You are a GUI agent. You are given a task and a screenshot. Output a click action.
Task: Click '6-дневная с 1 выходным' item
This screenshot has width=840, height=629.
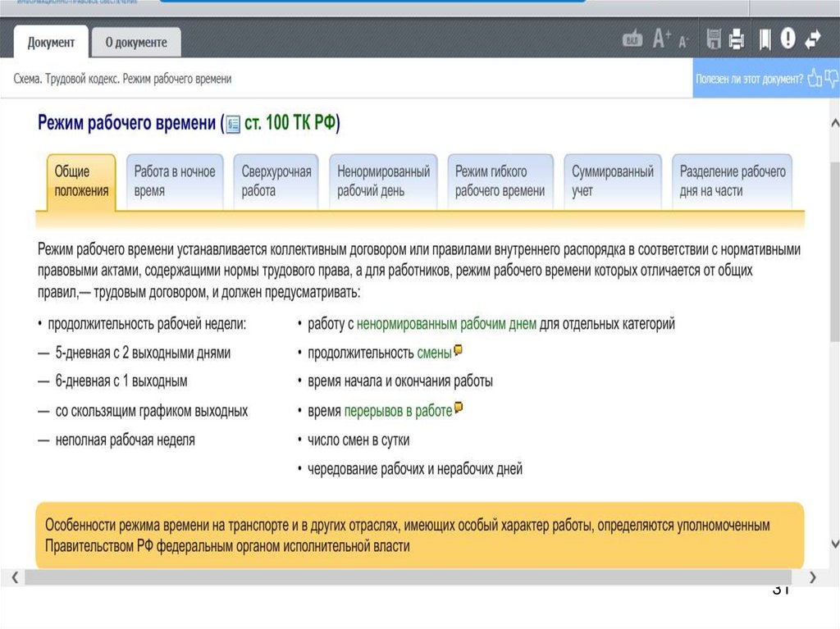click(121, 381)
